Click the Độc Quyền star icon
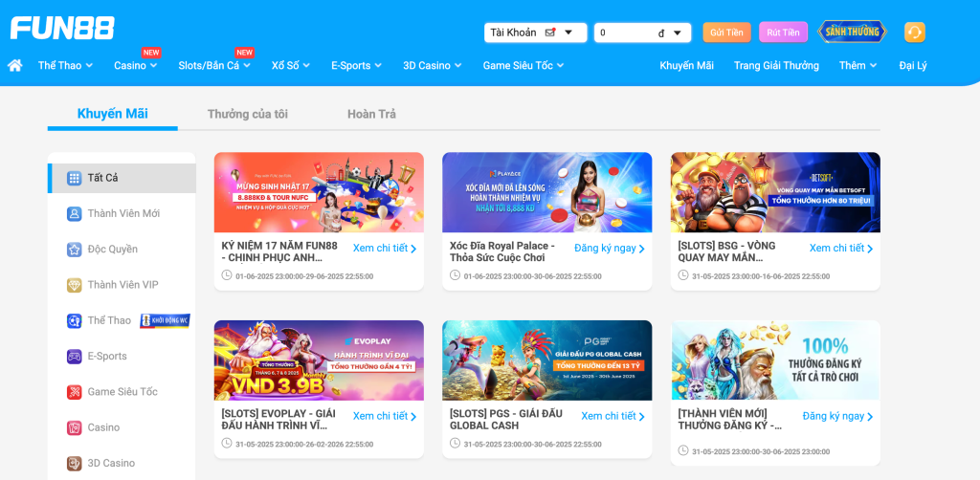This screenshot has width=980, height=480. click(75, 249)
